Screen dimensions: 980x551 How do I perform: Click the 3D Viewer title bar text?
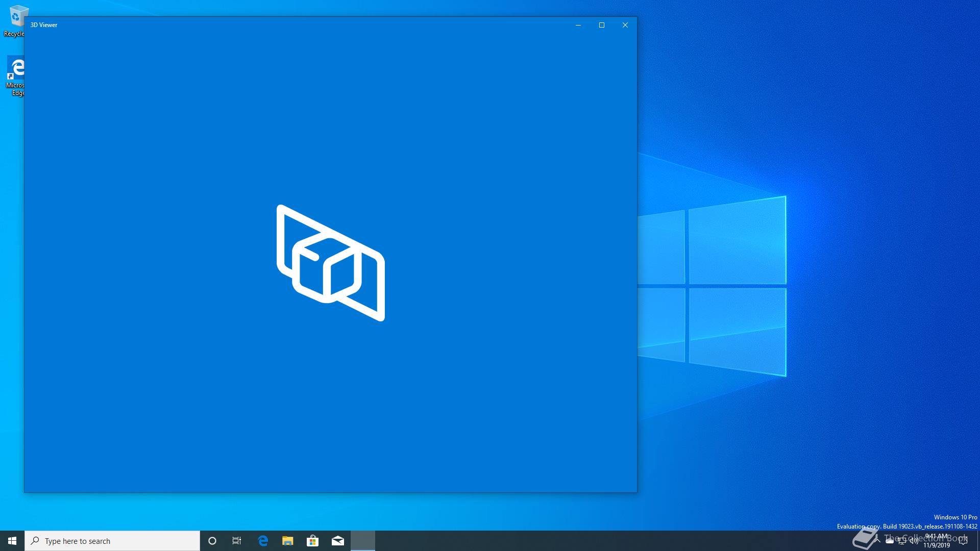tap(44, 25)
